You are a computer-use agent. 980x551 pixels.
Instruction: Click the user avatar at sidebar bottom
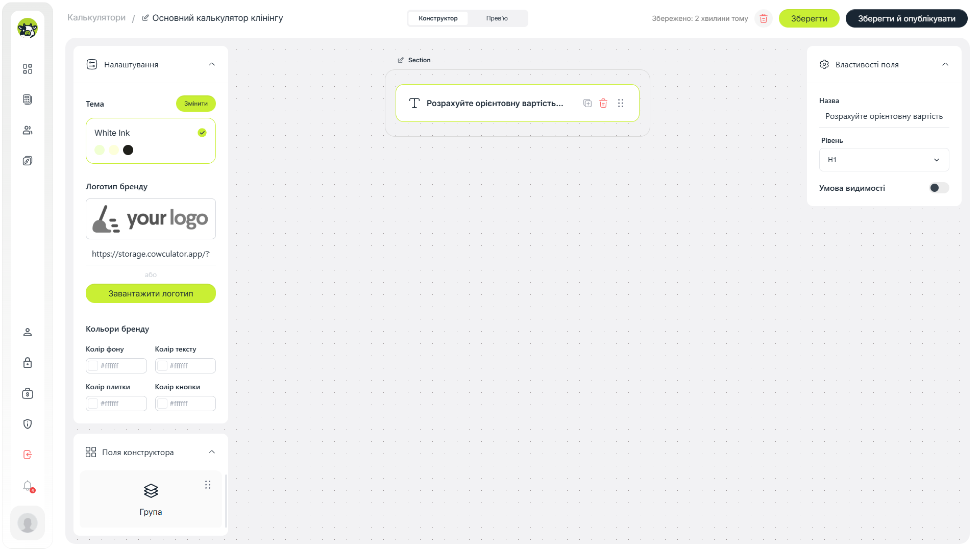point(28,523)
